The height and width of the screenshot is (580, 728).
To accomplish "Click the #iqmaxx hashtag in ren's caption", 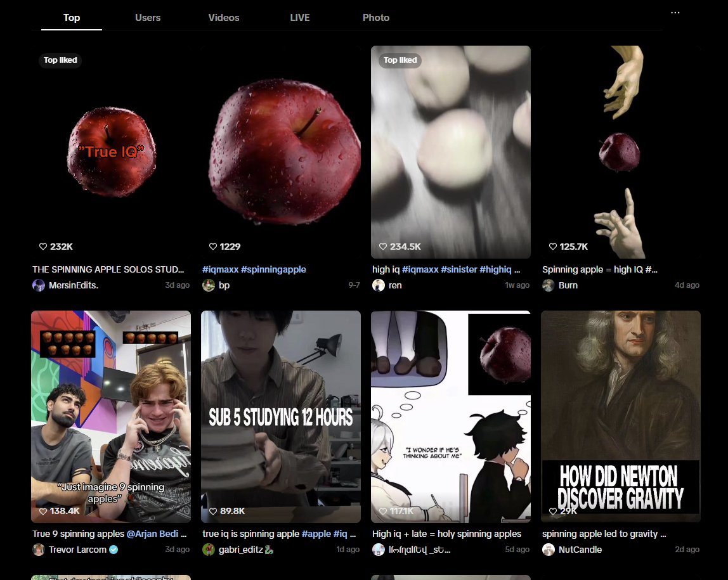I will (420, 269).
